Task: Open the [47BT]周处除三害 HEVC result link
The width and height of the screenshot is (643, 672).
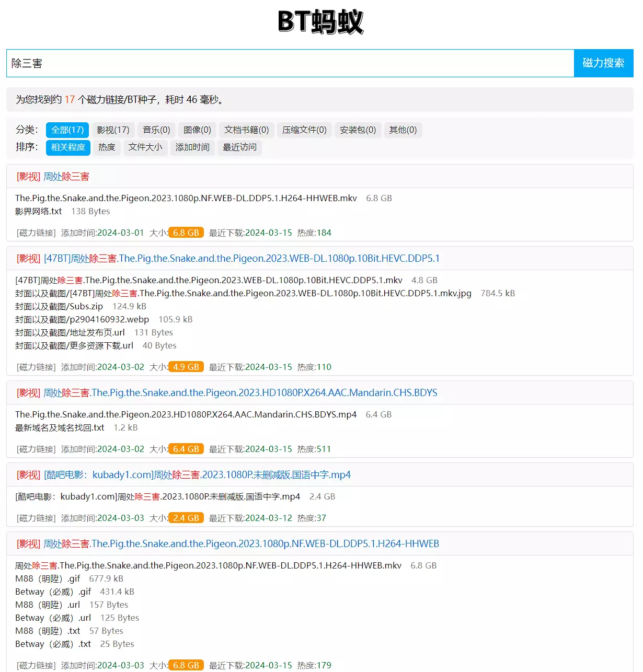Action: 242,259
